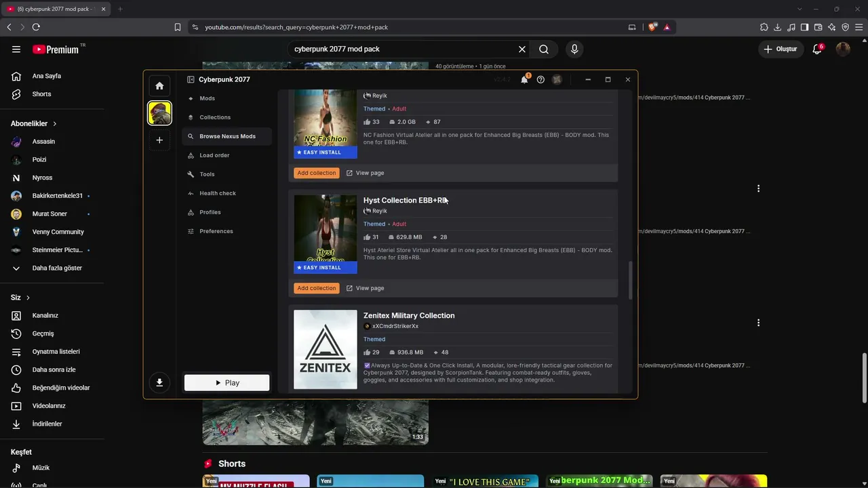The width and height of the screenshot is (868, 488).
Task: Open the downloads icon above the app's bottom edge
Action: click(x=159, y=382)
